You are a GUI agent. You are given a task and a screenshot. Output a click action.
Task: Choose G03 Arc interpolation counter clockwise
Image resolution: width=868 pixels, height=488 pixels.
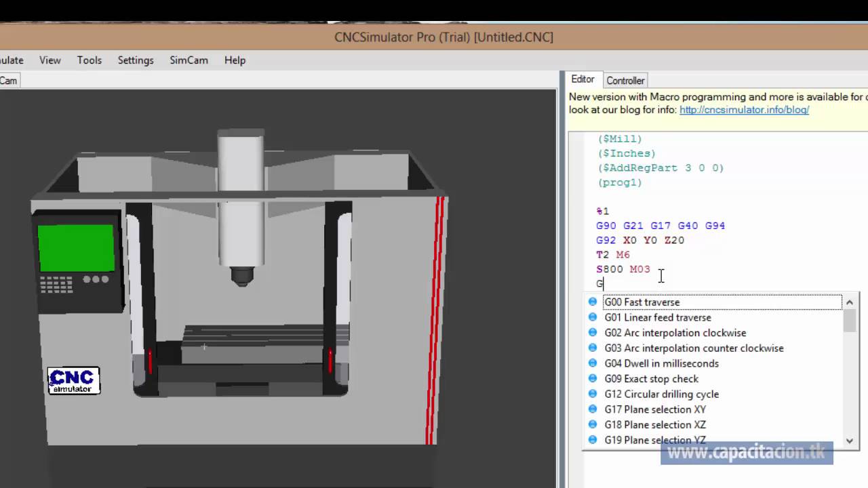click(694, 348)
